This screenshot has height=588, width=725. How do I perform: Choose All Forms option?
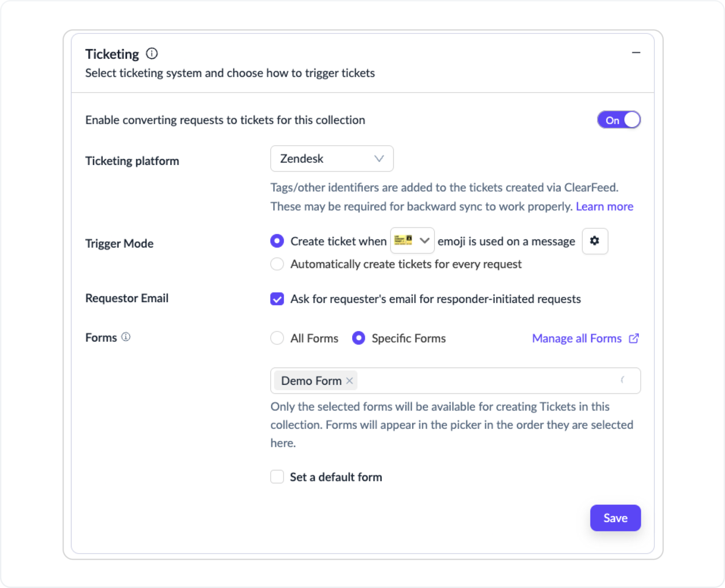pos(277,338)
